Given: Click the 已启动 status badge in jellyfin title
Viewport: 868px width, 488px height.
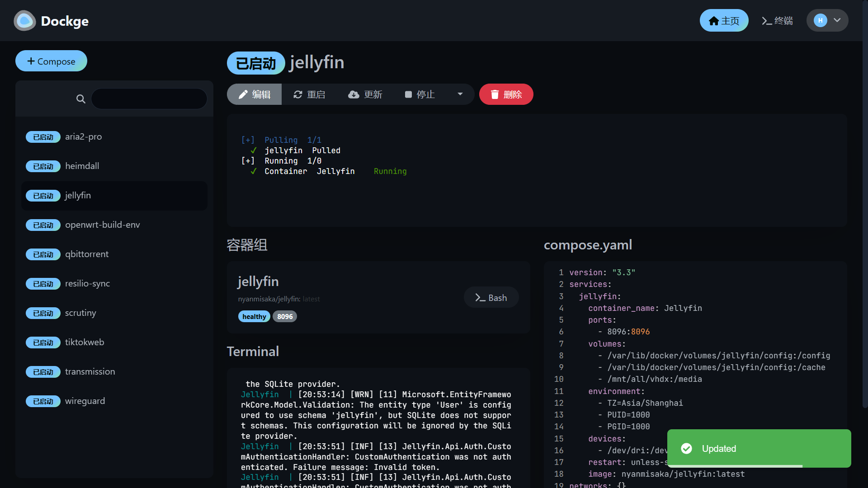Looking at the screenshot, I should point(256,63).
